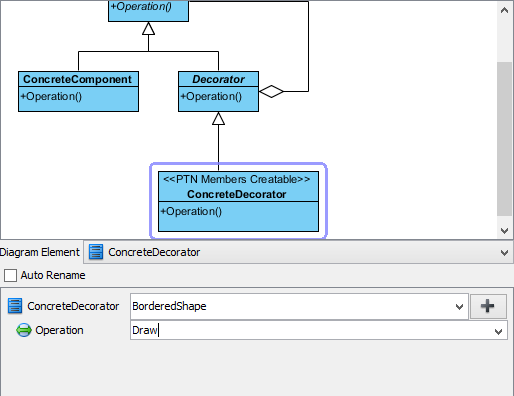Click the inheritance arrow below Decorator class
The width and height of the screenshot is (514, 396).
(x=218, y=118)
